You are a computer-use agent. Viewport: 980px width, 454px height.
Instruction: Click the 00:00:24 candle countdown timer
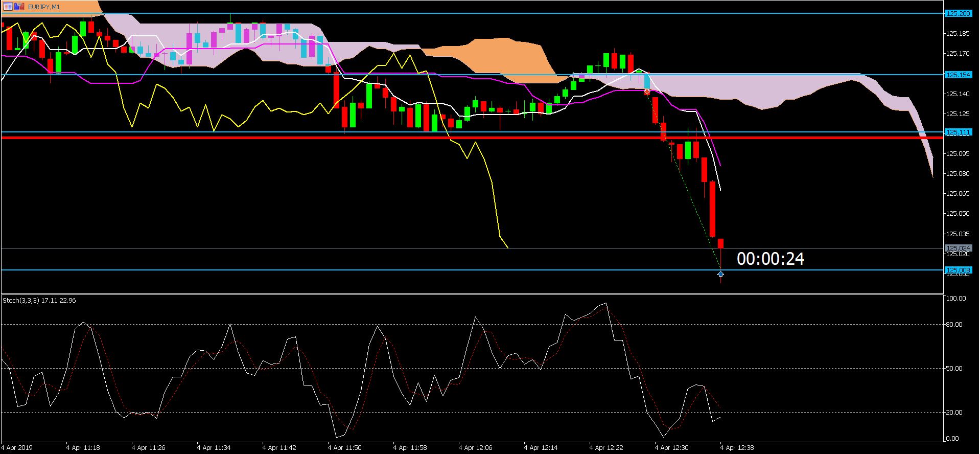pos(771,259)
